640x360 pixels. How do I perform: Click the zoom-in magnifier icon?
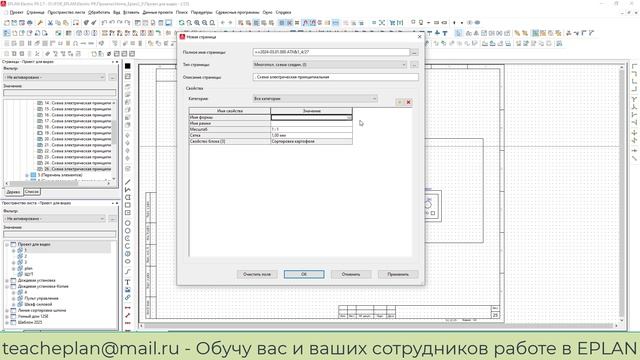click(x=197, y=23)
